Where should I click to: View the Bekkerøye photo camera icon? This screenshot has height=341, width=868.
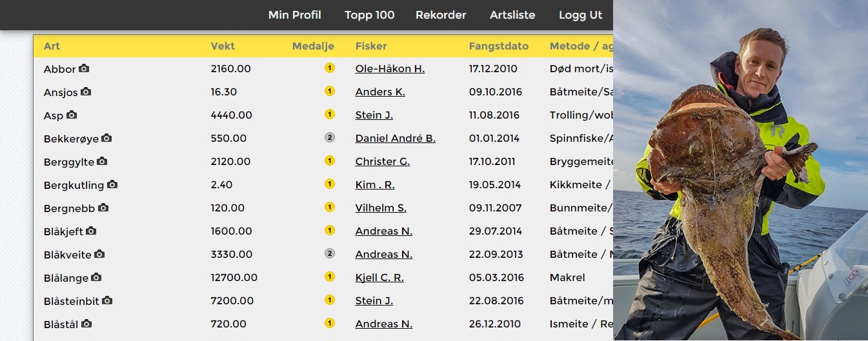click(106, 138)
